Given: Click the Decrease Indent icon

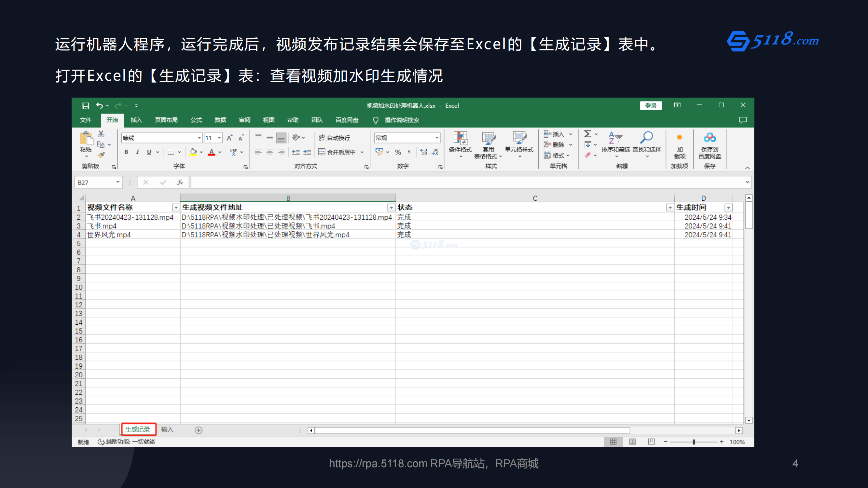Looking at the screenshot, I should (x=296, y=152).
